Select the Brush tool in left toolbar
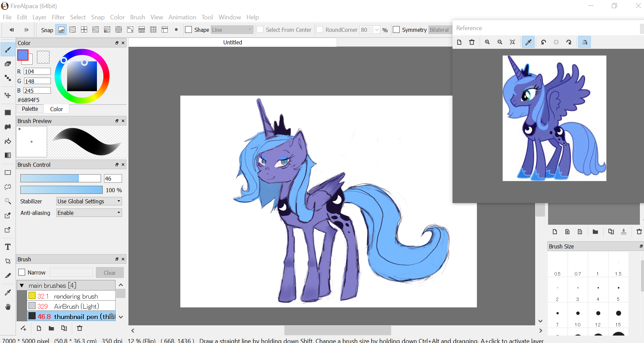Image resolution: width=644 pixels, height=343 pixels. (x=8, y=49)
